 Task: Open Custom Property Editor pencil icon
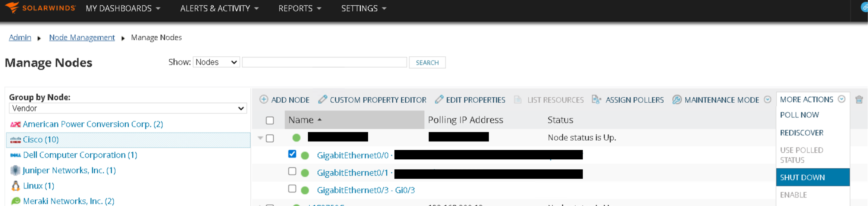[323, 99]
